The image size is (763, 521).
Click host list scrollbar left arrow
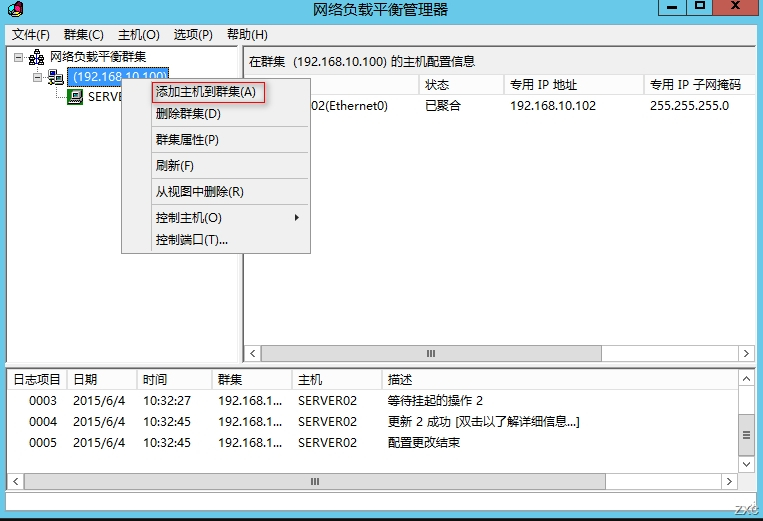[253, 354]
